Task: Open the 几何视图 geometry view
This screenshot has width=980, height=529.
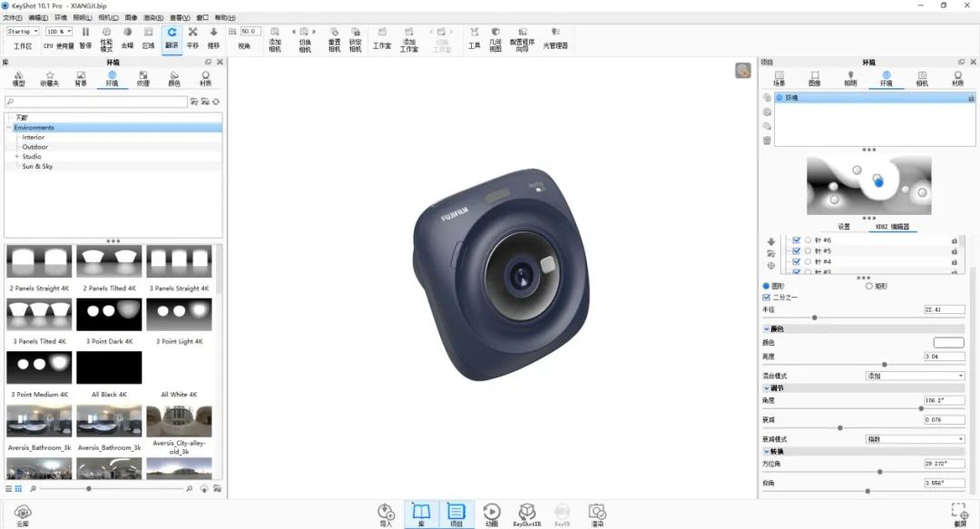Action: pyautogui.click(x=495, y=33)
